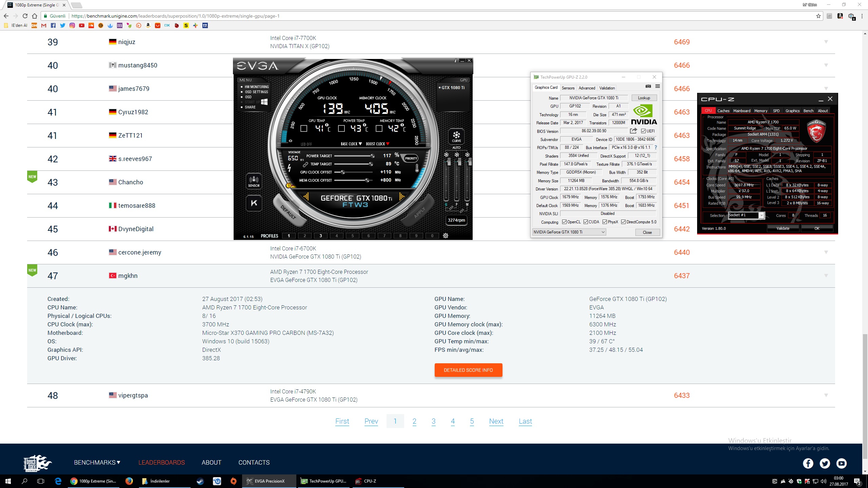This screenshot has width=868, height=488.
Task: Go to Next leaderboard page
Action: (x=496, y=421)
